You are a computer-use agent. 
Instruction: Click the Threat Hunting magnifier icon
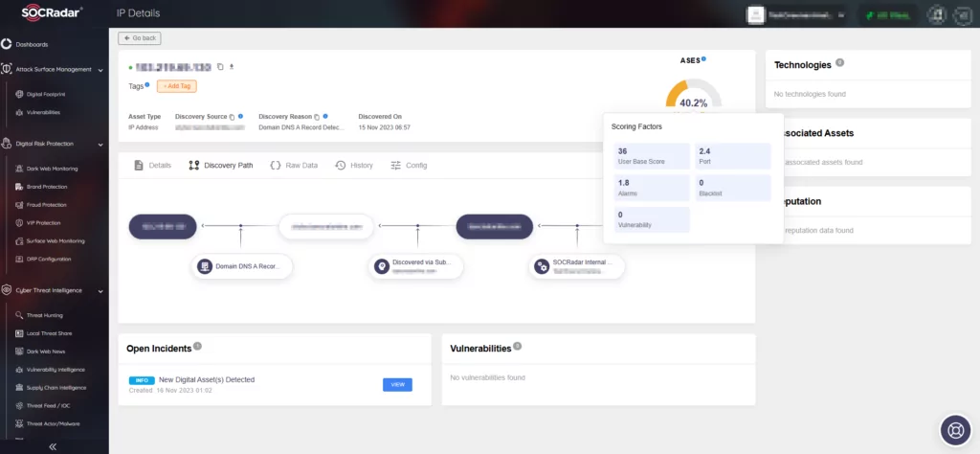(19, 315)
